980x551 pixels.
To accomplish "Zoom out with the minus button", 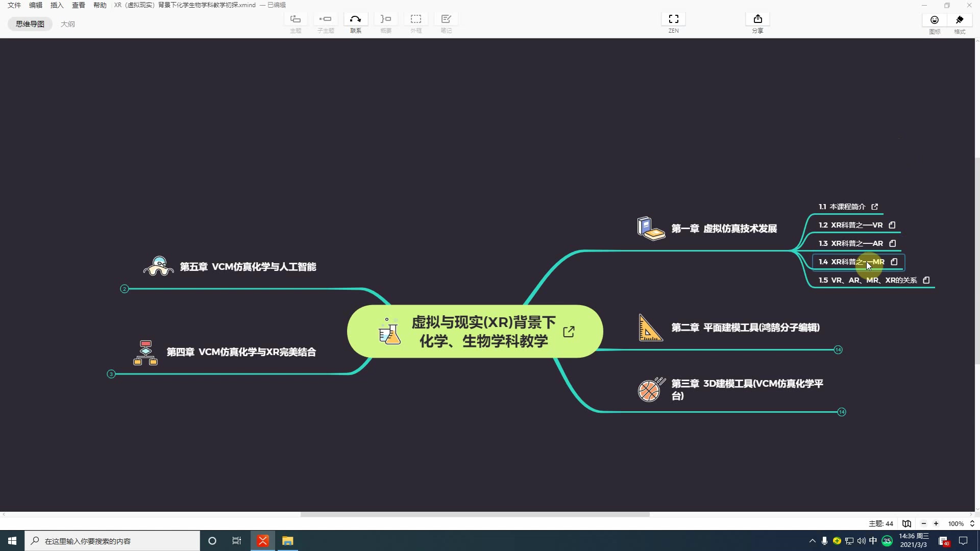I will (x=923, y=523).
